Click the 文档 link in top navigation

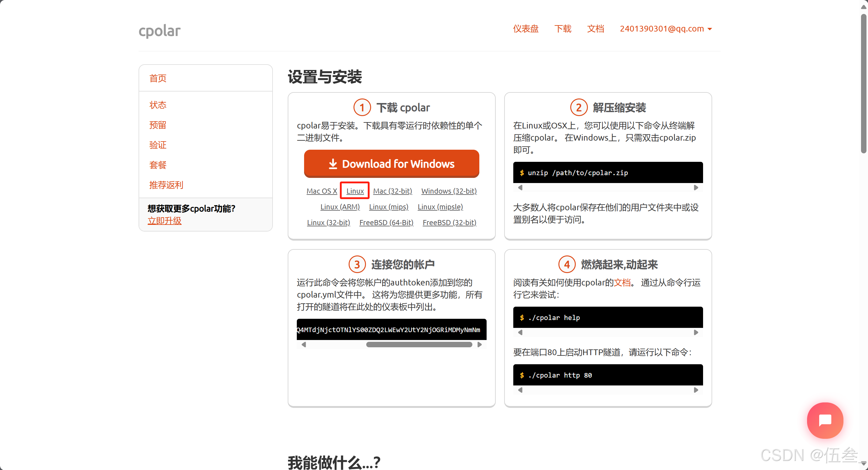(592, 28)
